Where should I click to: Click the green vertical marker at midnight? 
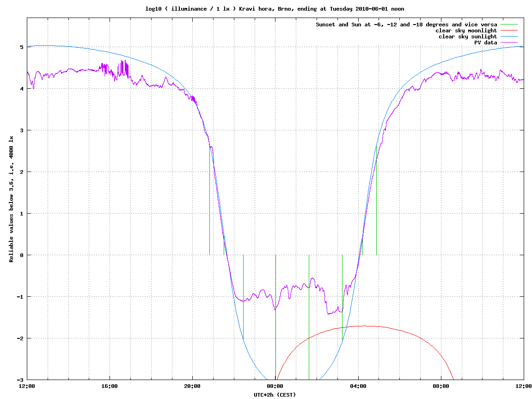pos(275,317)
